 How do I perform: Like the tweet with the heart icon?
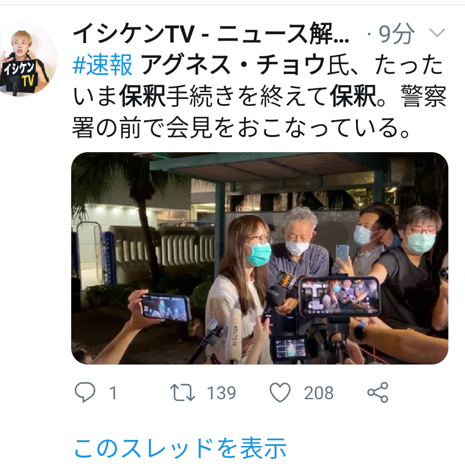280,393
